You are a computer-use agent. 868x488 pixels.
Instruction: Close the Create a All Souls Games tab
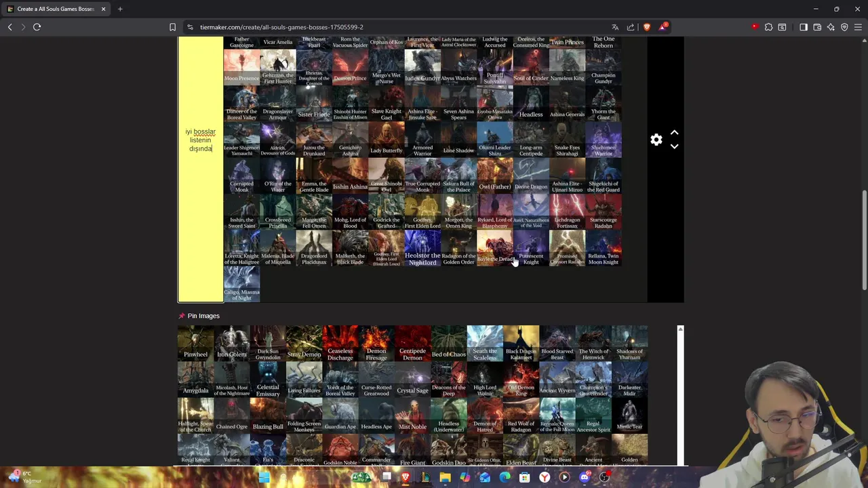(103, 9)
